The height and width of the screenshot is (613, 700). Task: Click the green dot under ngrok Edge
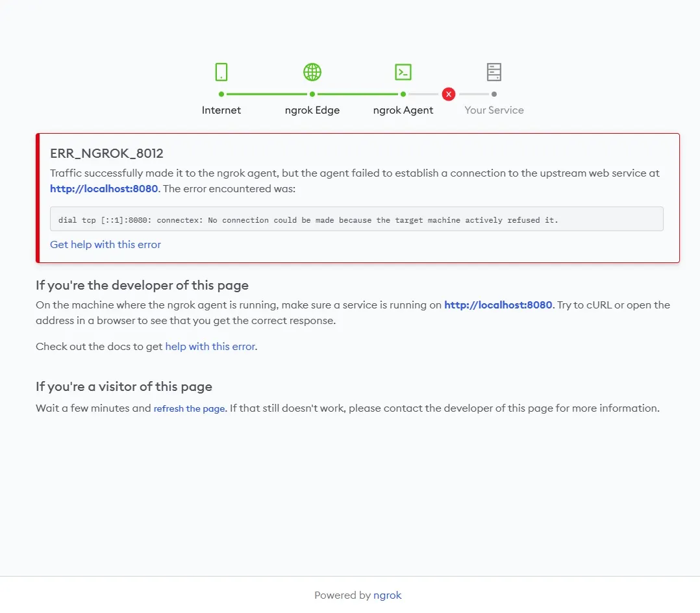312,94
